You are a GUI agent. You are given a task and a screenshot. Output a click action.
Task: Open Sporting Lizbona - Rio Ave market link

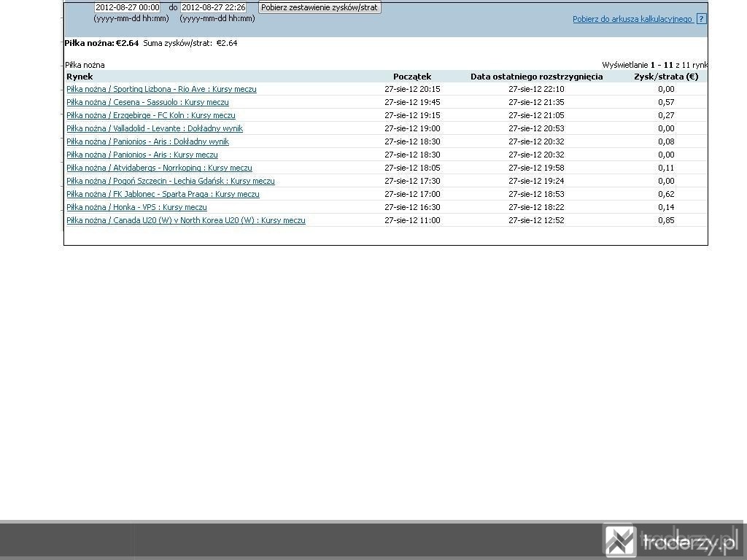161,89
